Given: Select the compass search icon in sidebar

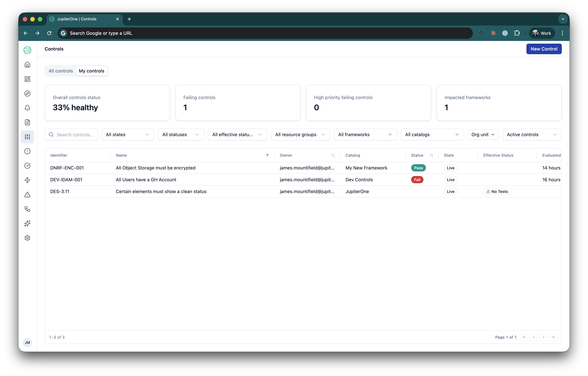Looking at the screenshot, I should coord(27,94).
